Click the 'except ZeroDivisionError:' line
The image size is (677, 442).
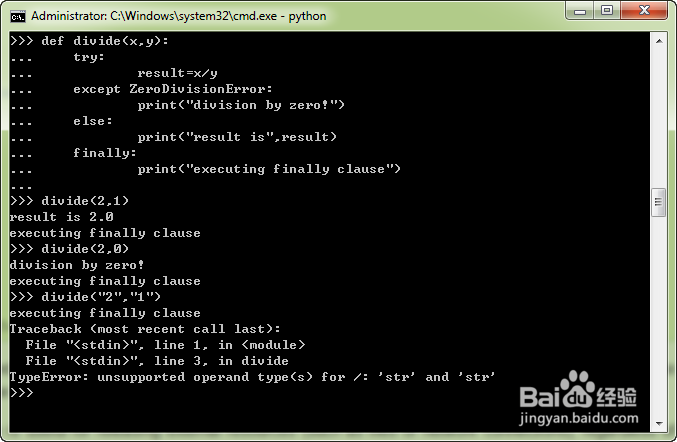(x=173, y=89)
